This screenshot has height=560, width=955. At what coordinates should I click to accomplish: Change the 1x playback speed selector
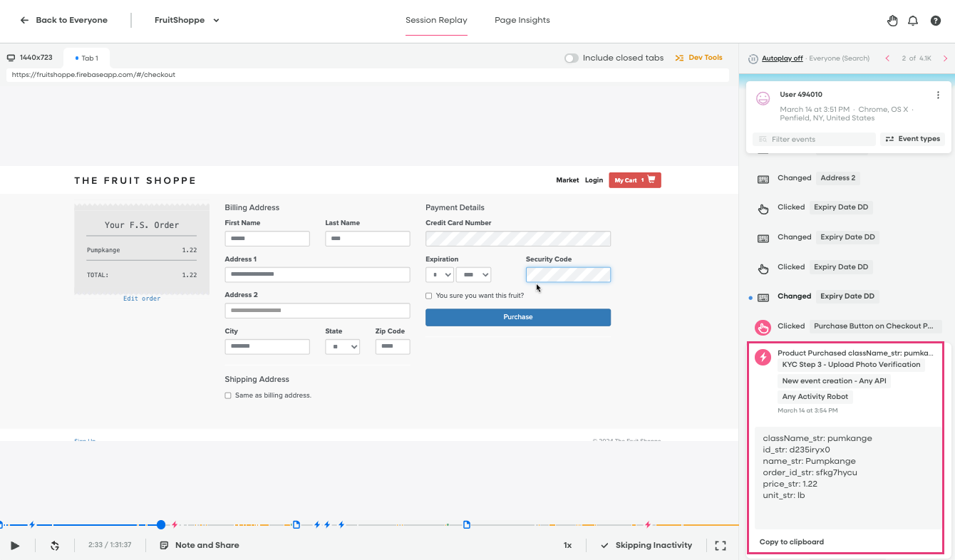[567, 546]
